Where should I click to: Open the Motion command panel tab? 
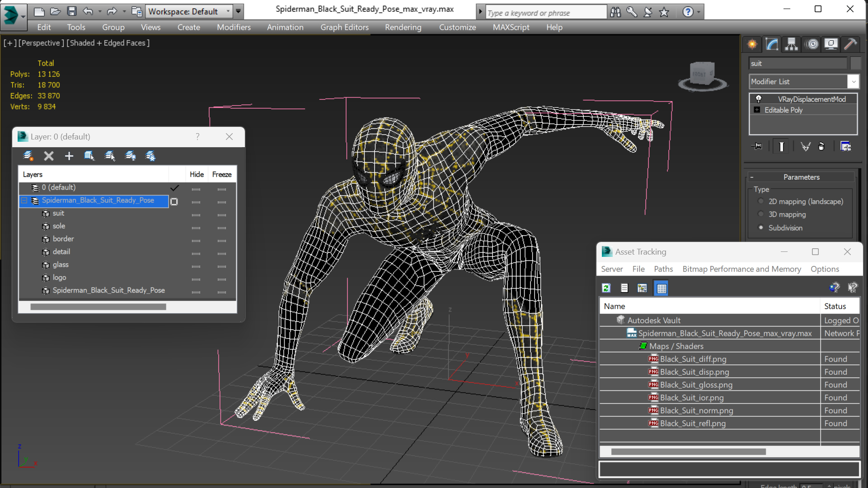[812, 44]
